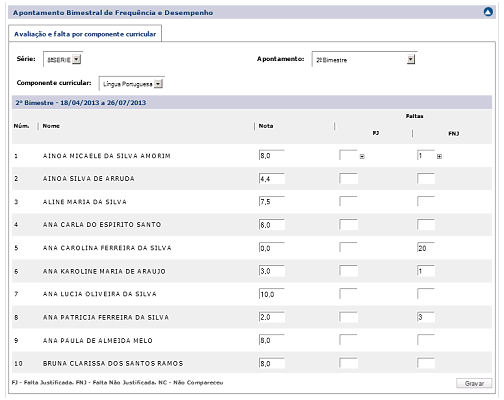
Task: Click FNJ field for Ana Paula de Almeida Melo
Action: pyautogui.click(x=426, y=340)
